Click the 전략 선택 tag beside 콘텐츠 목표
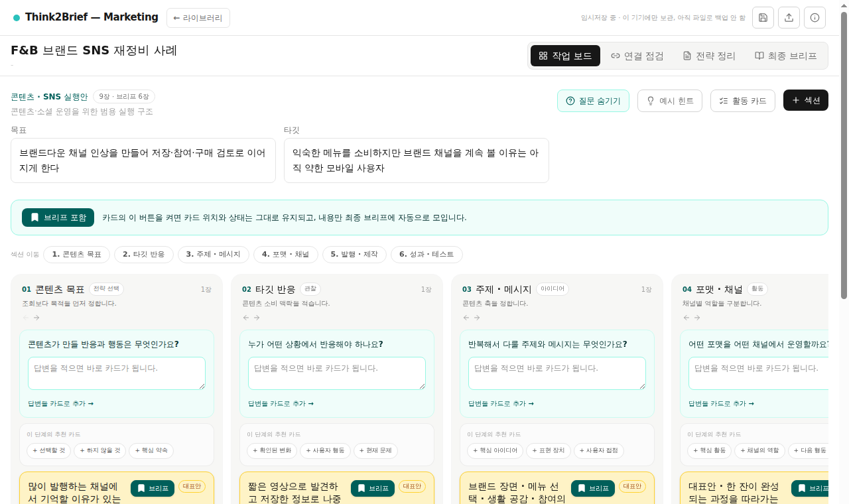849x504 pixels. point(106,289)
